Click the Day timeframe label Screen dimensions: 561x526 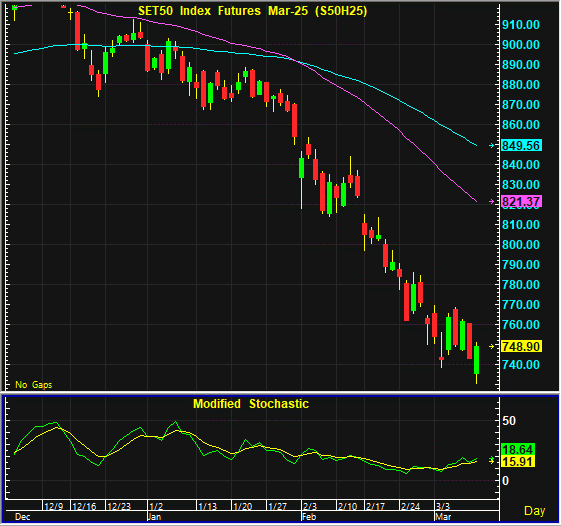tap(535, 511)
